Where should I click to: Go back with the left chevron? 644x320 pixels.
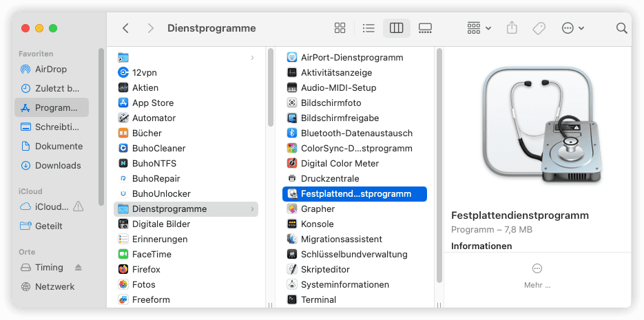click(x=125, y=28)
